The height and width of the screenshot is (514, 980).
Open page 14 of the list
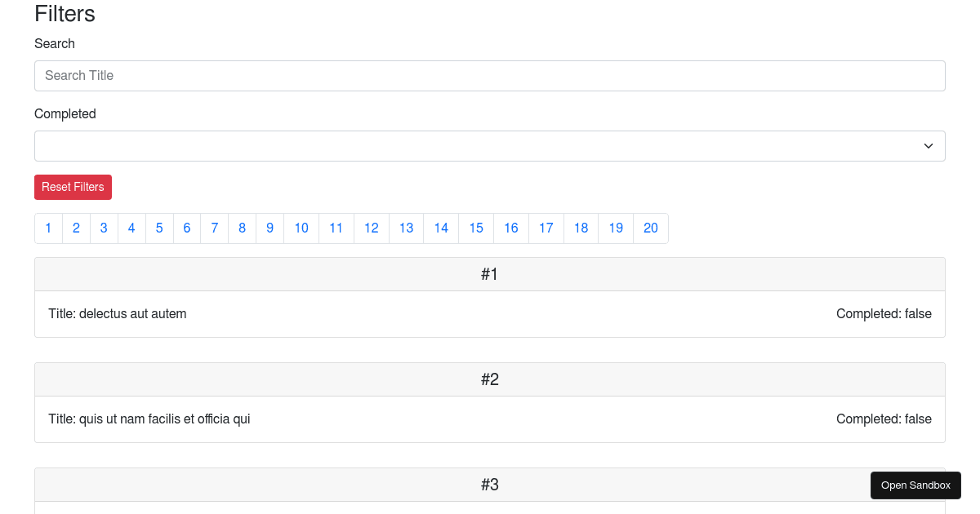point(440,228)
